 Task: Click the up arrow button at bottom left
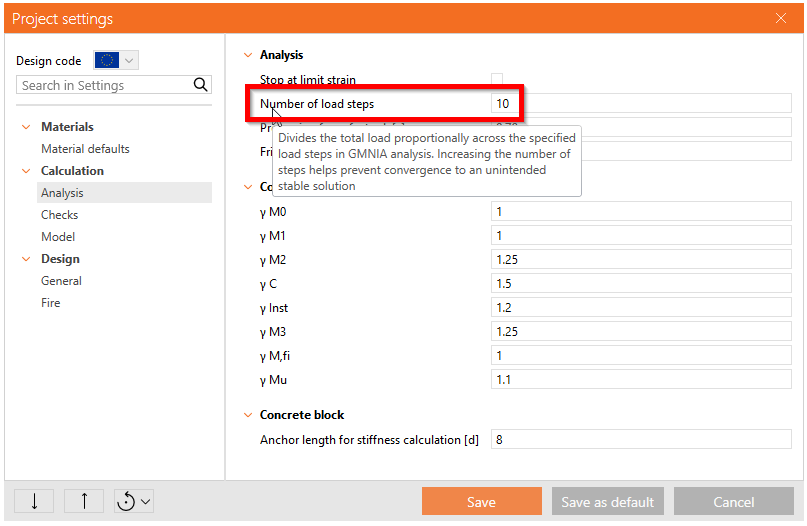(84, 501)
